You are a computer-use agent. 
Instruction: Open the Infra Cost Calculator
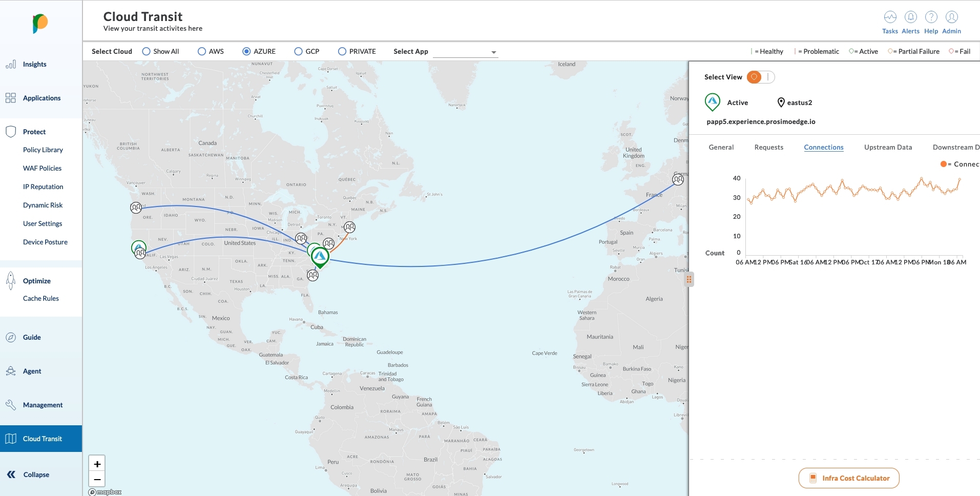(x=849, y=478)
